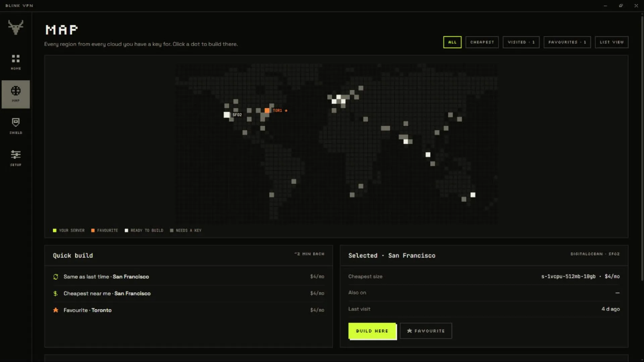Minimize the Blink VPN window

605,6
